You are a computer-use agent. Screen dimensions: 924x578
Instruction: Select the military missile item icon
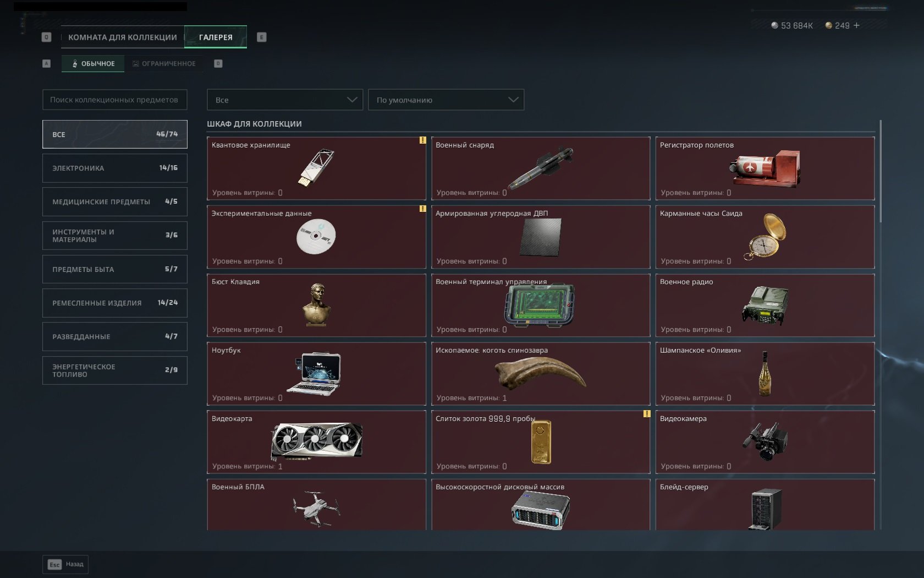[541, 168]
